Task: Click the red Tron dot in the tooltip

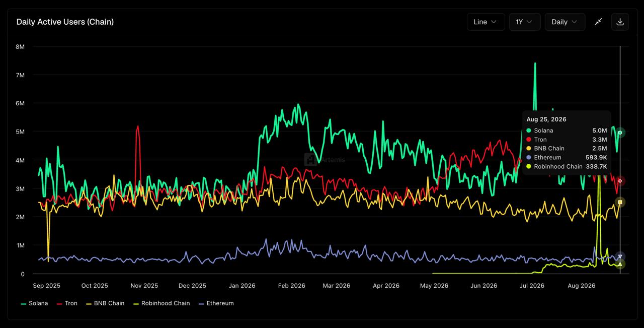Action: (x=529, y=140)
